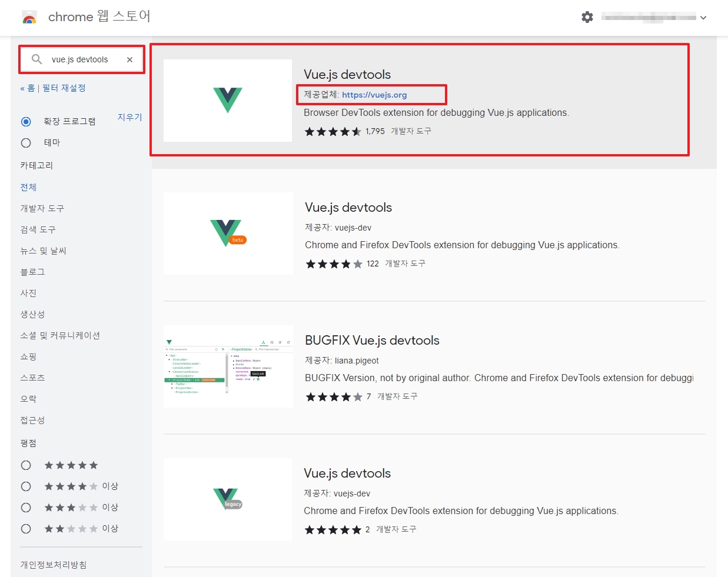Viewport: 728px width, 577px height.
Task: Click 평점 heading in sidebar
Action: pos(28,443)
